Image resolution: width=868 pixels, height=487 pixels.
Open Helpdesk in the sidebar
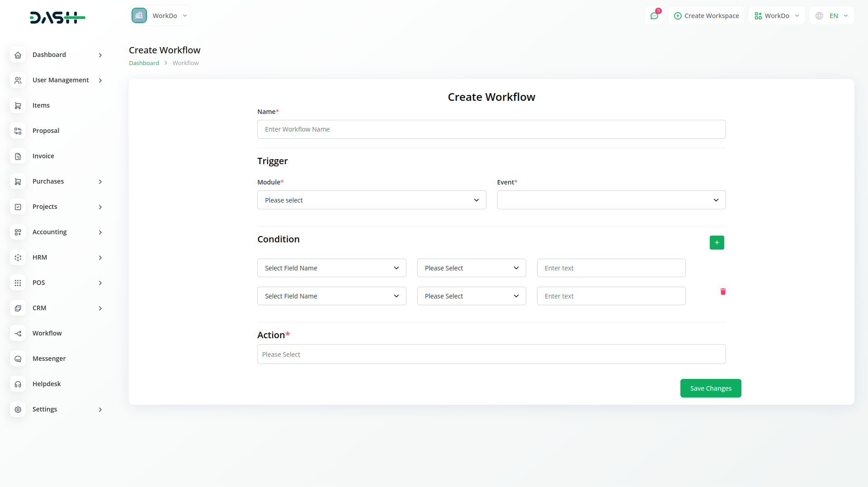[x=47, y=384]
